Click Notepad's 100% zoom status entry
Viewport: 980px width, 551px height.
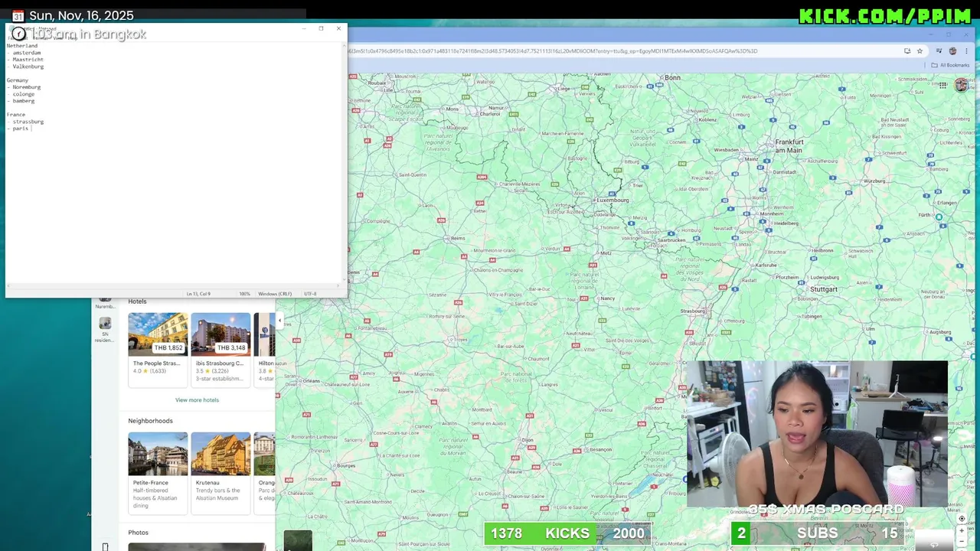click(x=245, y=294)
